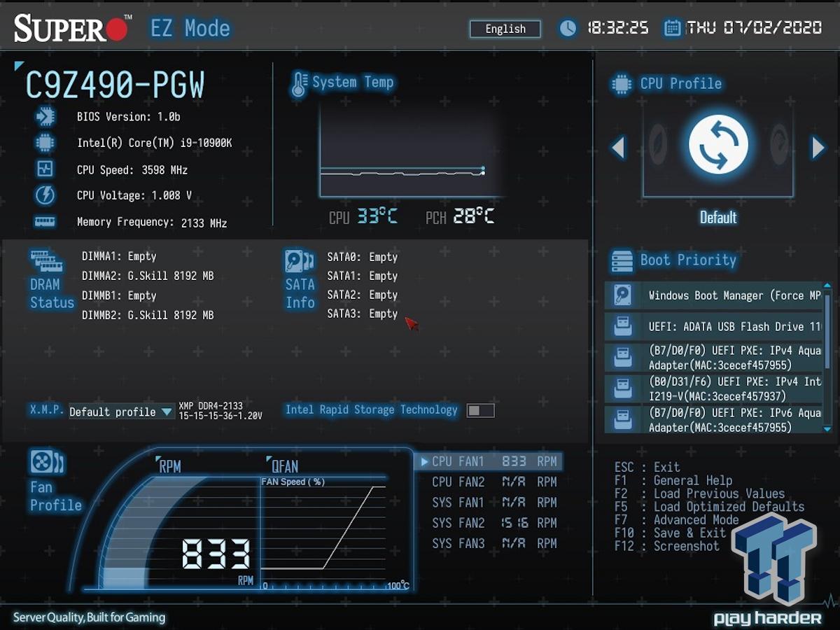Click the DIMMA1: Empty entry
This screenshot has height=630, width=840.
(x=119, y=256)
